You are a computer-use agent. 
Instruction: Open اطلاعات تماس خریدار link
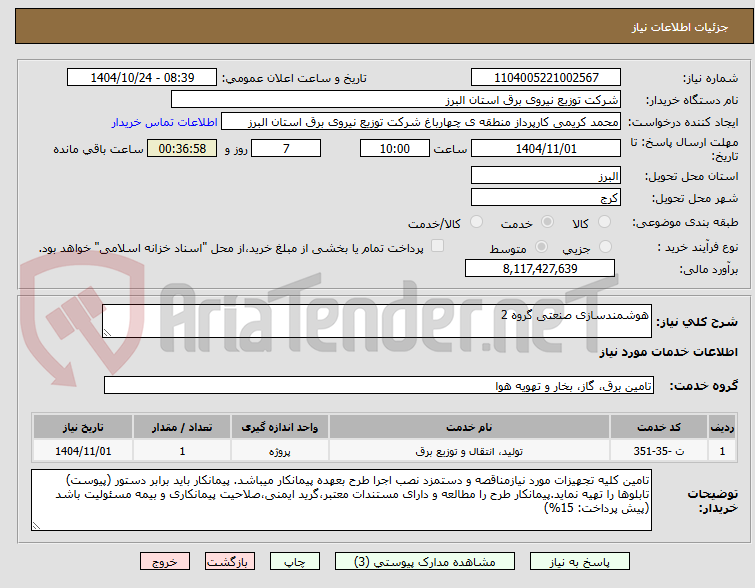(x=165, y=122)
